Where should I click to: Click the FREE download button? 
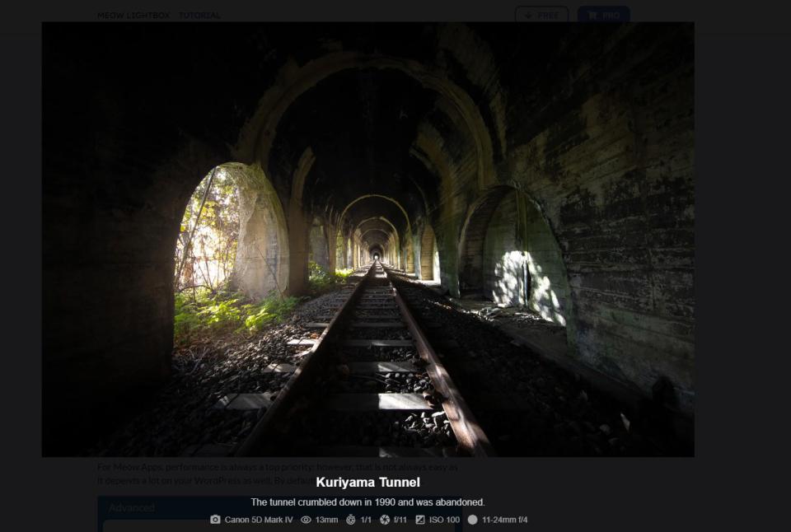[x=541, y=15]
